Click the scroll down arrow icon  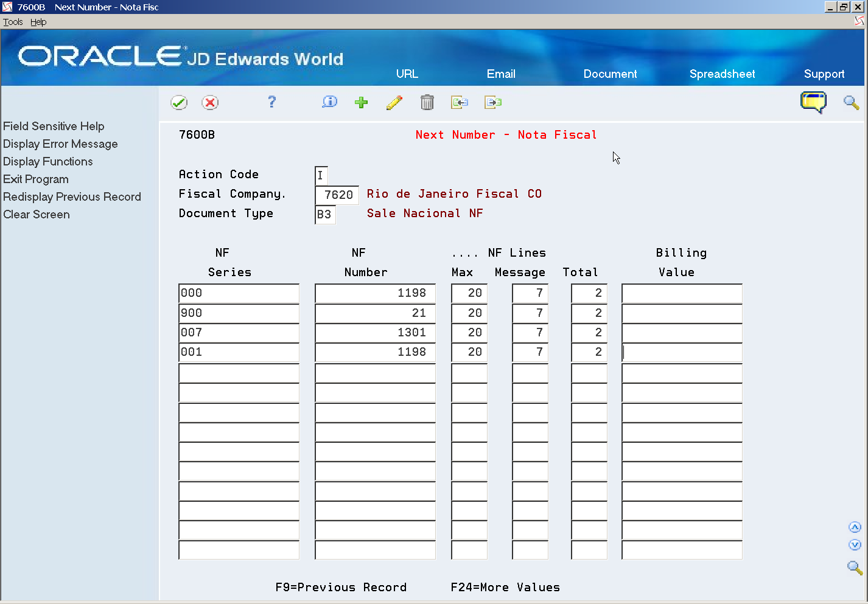[x=855, y=545]
